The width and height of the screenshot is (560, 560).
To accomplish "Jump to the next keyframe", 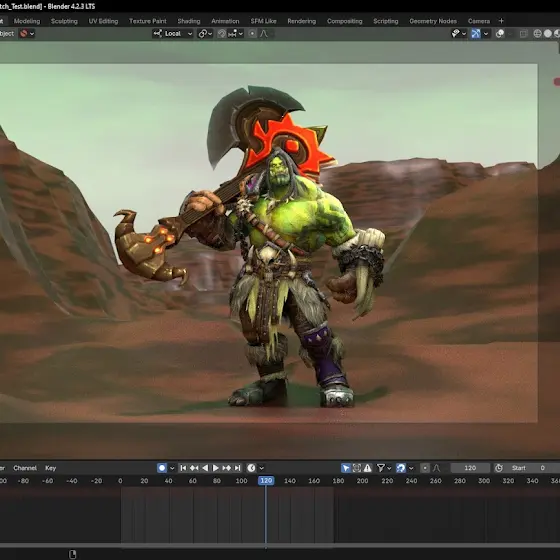I will click(x=227, y=468).
